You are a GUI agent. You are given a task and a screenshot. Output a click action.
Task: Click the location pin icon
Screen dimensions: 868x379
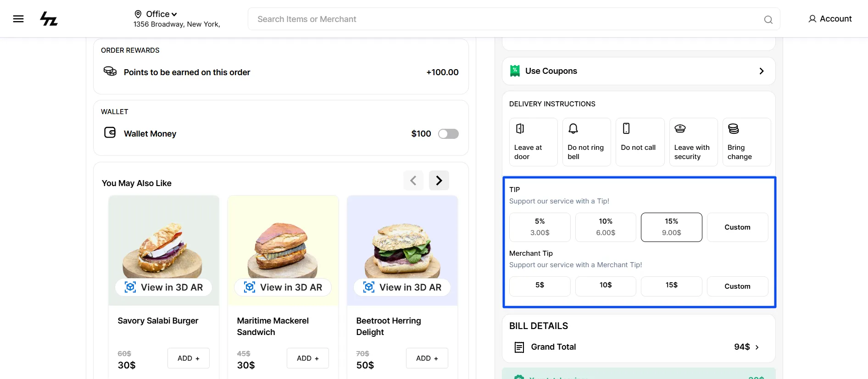[x=138, y=14]
